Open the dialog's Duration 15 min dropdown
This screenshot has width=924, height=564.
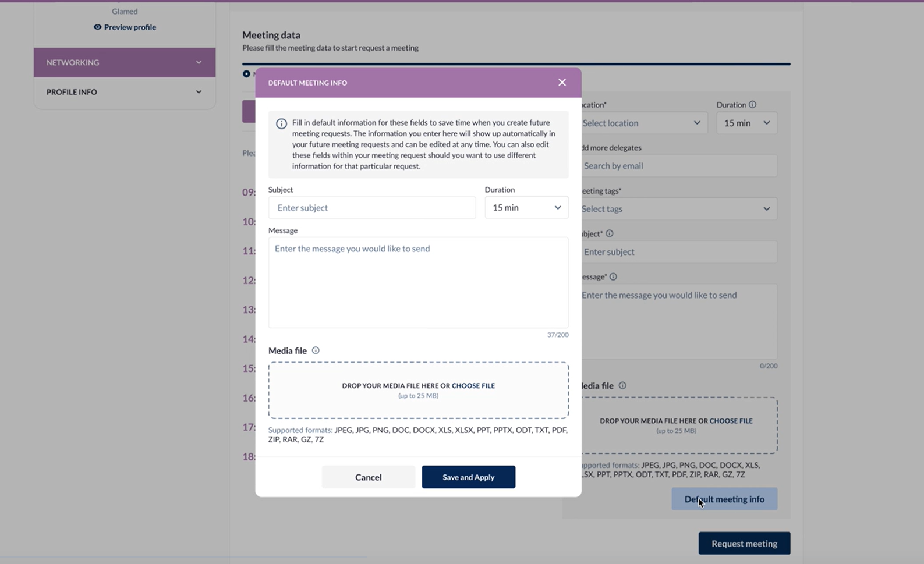(x=526, y=208)
